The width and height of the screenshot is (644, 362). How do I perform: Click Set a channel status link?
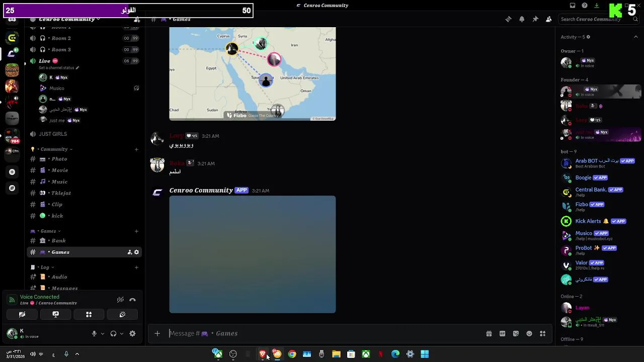(59, 68)
